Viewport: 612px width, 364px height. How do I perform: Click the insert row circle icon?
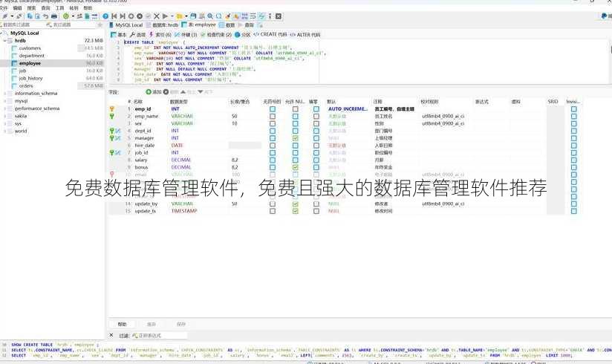(131, 16)
